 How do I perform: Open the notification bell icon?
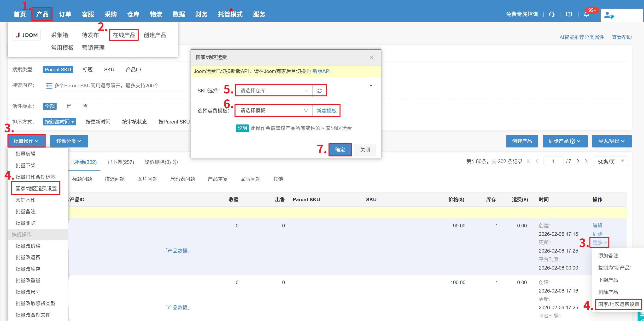(586, 14)
